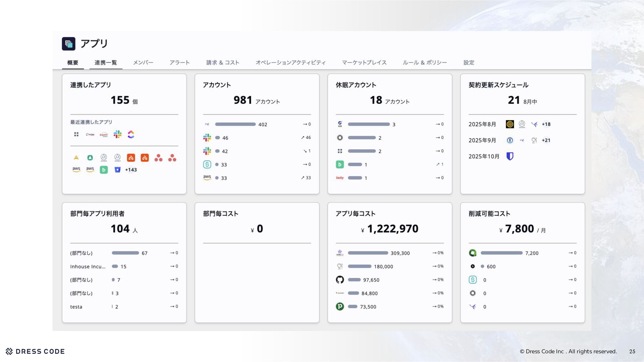Click the Slack icon on the 46 accounts row
Image resolution: width=644 pixels, height=362 pixels.
tap(207, 138)
